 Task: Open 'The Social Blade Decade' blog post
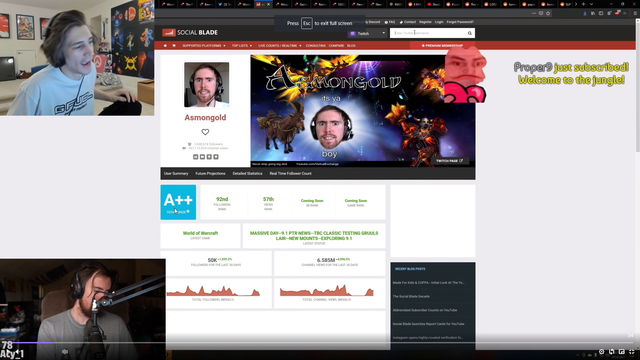411,296
